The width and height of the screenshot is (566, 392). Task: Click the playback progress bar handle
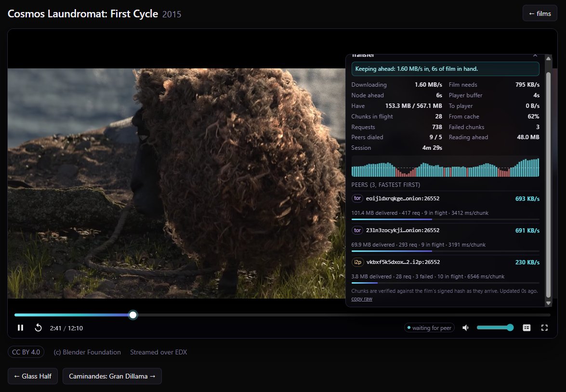(x=133, y=315)
